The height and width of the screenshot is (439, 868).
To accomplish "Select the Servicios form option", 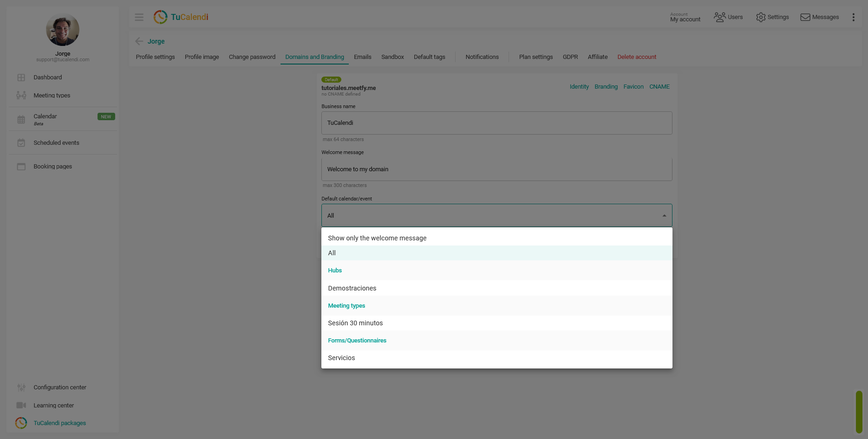I will pos(497,358).
